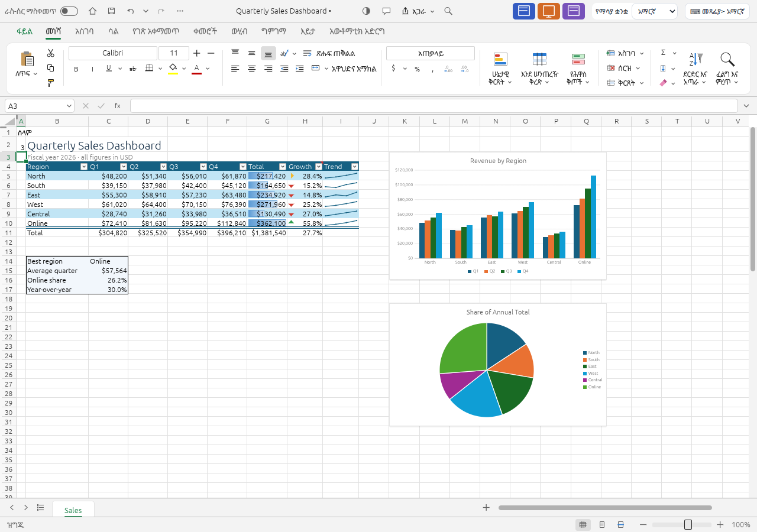
Task: Click the increase decimal places icon
Action: 448,69
